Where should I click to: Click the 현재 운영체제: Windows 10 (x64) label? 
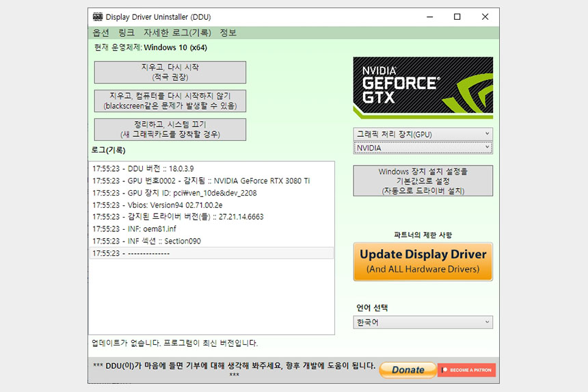150,47
